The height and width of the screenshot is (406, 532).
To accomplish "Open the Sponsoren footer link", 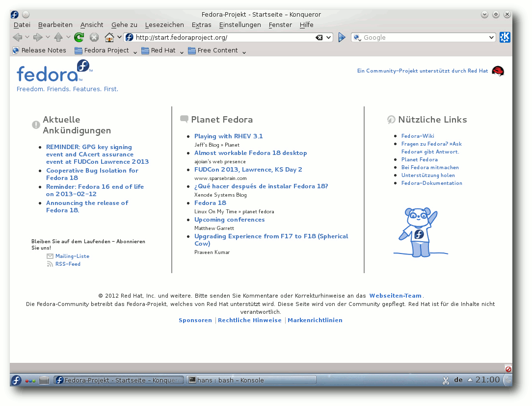I will tap(195, 320).
